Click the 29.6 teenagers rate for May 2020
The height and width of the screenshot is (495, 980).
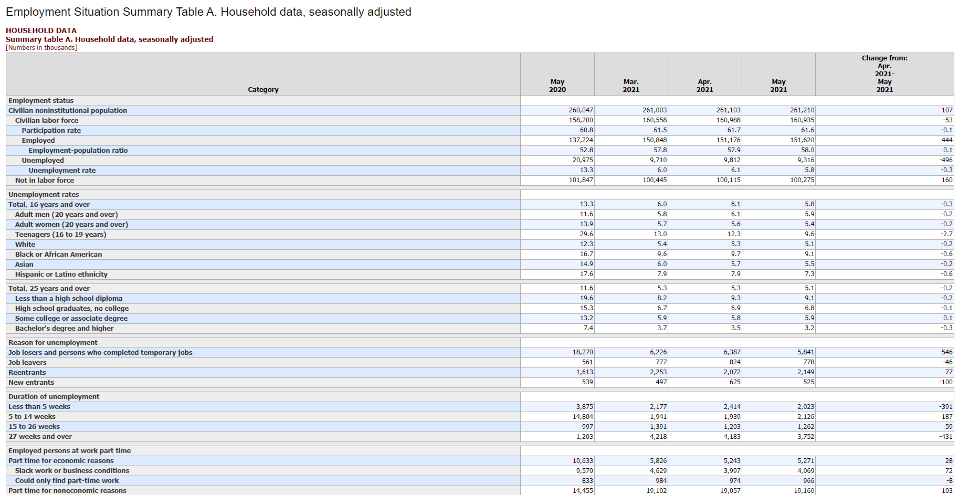coord(586,234)
